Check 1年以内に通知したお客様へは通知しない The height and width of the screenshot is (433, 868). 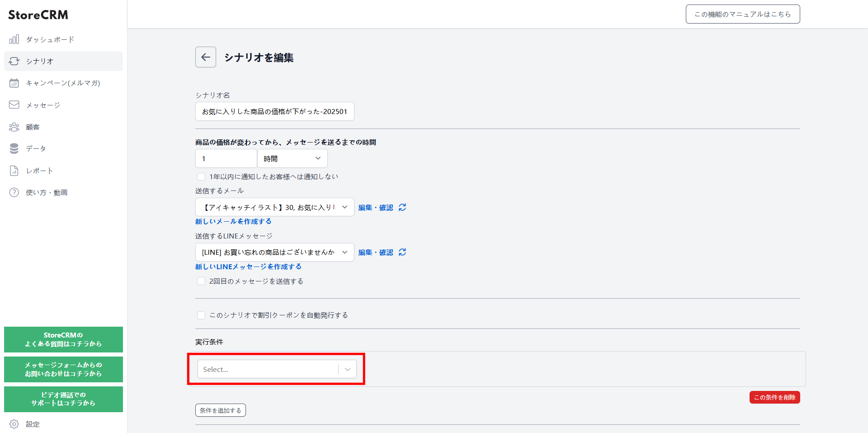[201, 176]
